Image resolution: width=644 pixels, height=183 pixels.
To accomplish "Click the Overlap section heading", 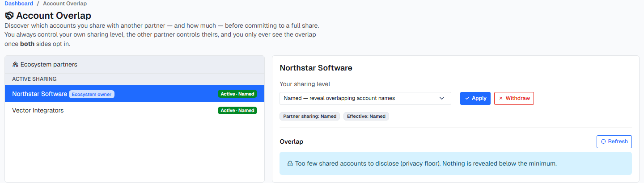I will point(291,141).
